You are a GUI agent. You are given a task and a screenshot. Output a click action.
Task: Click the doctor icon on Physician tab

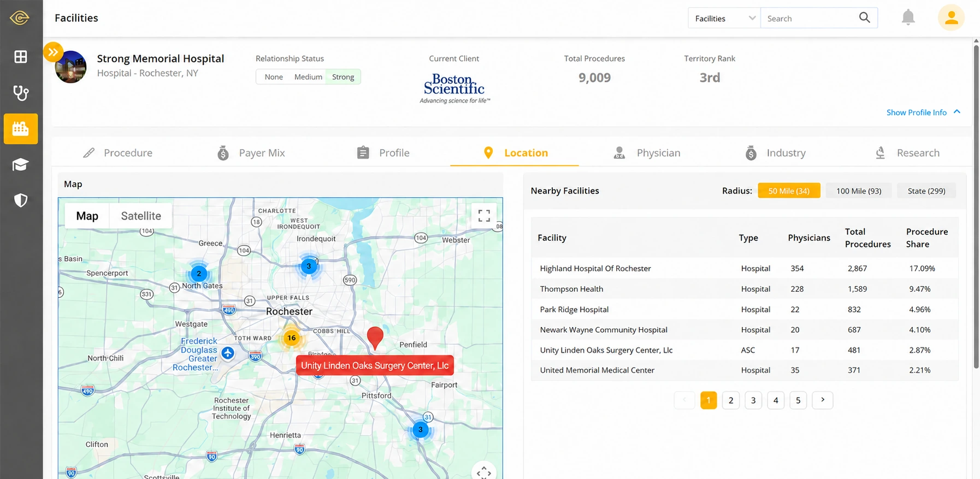click(619, 153)
